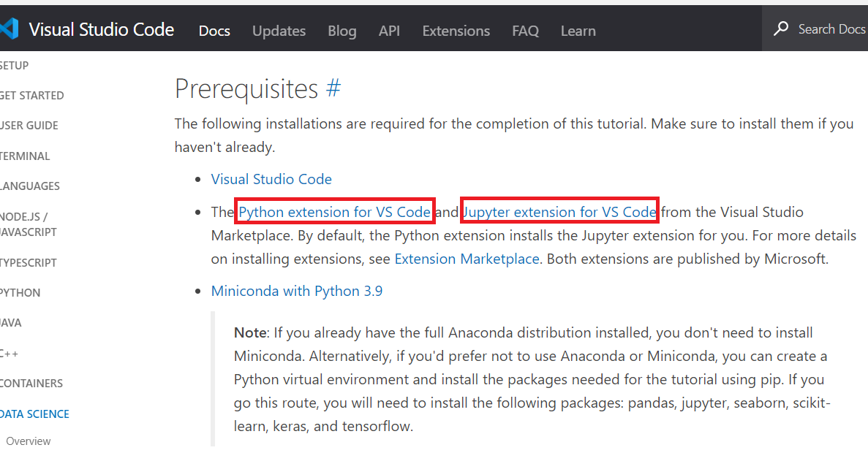
Task: Follow the Visual Studio Code link
Action: (x=271, y=179)
